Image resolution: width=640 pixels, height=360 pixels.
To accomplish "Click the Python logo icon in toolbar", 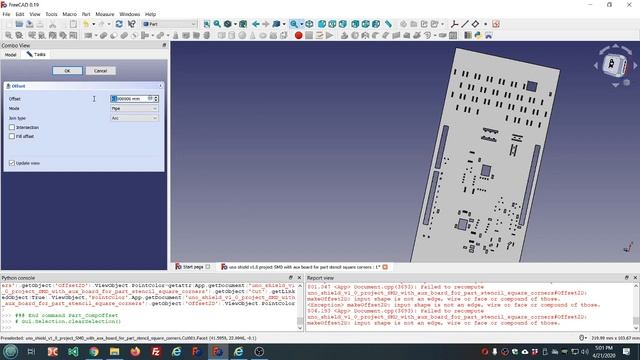I will tap(478, 36).
